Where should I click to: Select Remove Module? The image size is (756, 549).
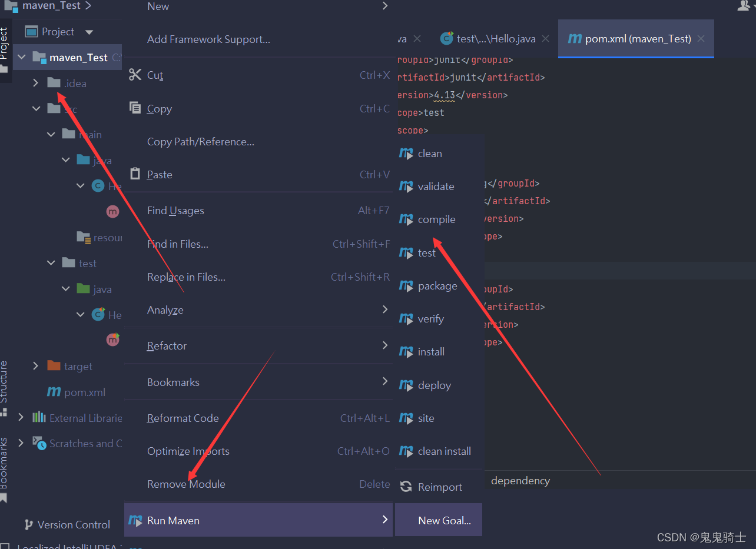tap(258, 484)
